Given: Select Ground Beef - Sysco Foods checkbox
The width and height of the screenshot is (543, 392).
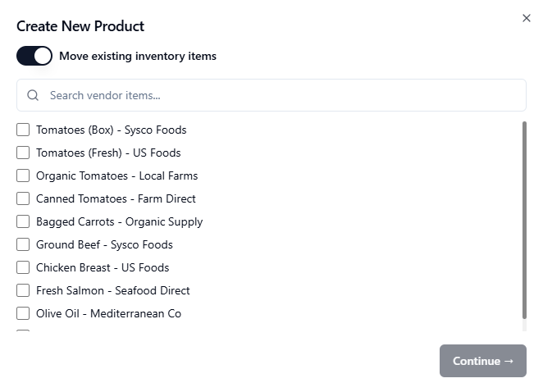Looking at the screenshot, I should pos(23,244).
